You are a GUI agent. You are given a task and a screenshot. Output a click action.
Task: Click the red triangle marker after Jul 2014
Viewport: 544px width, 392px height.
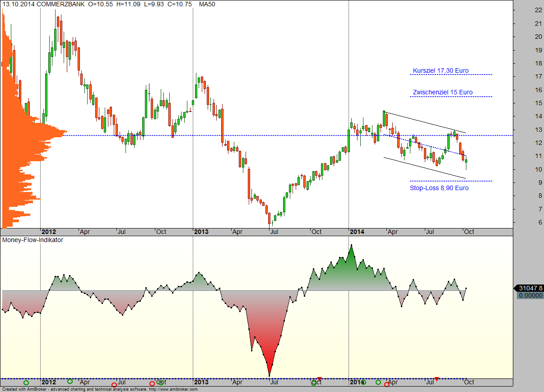point(437,378)
